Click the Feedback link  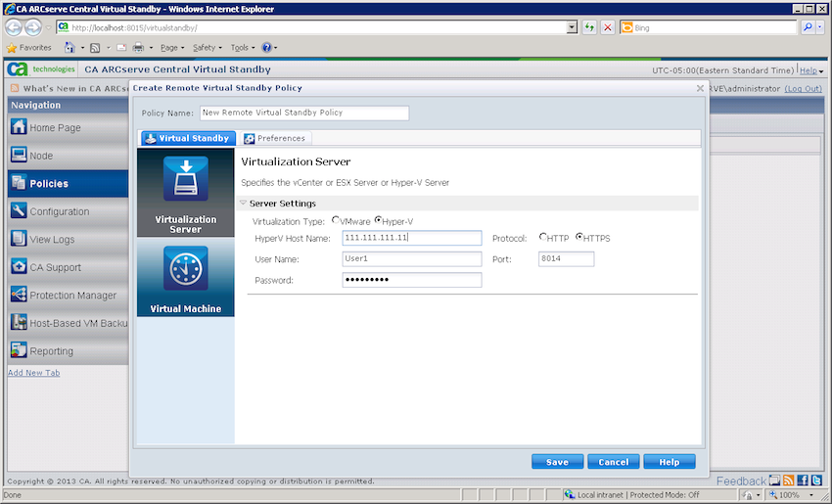click(741, 481)
